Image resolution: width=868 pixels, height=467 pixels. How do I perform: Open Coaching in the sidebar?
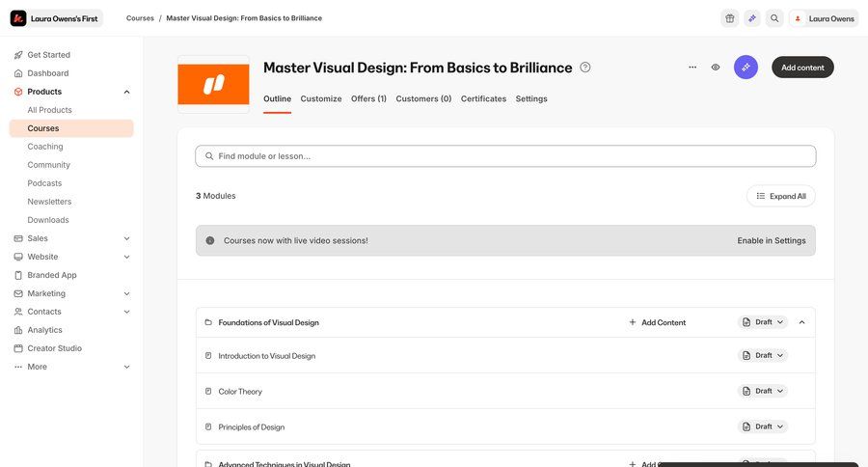45,147
